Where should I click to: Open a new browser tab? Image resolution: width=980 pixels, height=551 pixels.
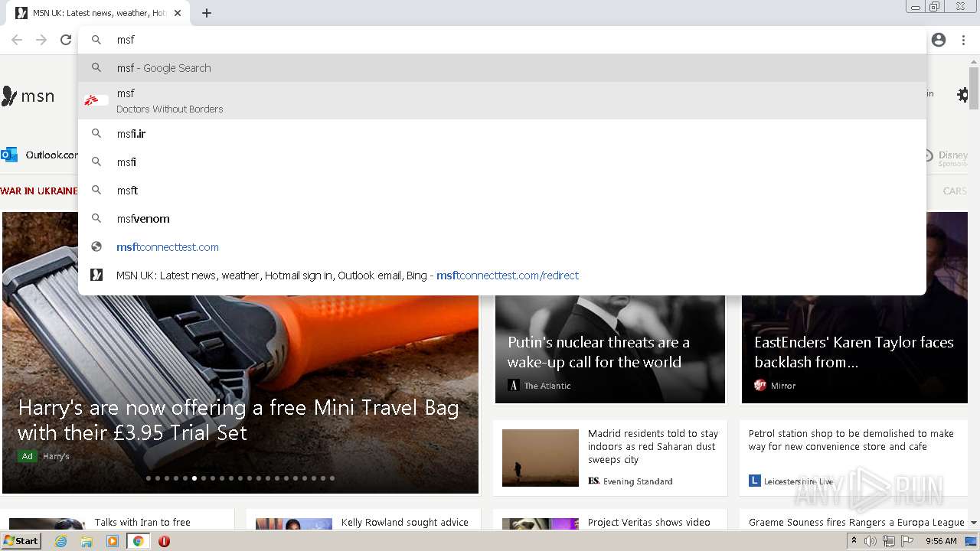coord(207,13)
